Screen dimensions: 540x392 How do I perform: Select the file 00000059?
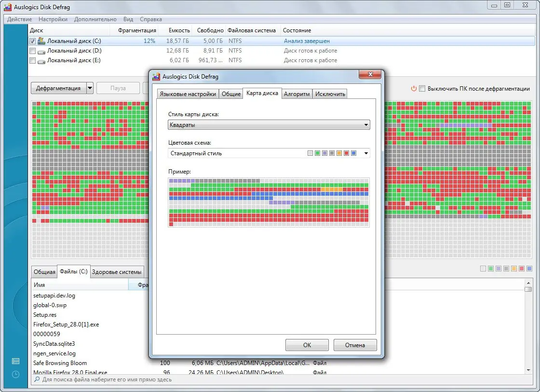46,334
